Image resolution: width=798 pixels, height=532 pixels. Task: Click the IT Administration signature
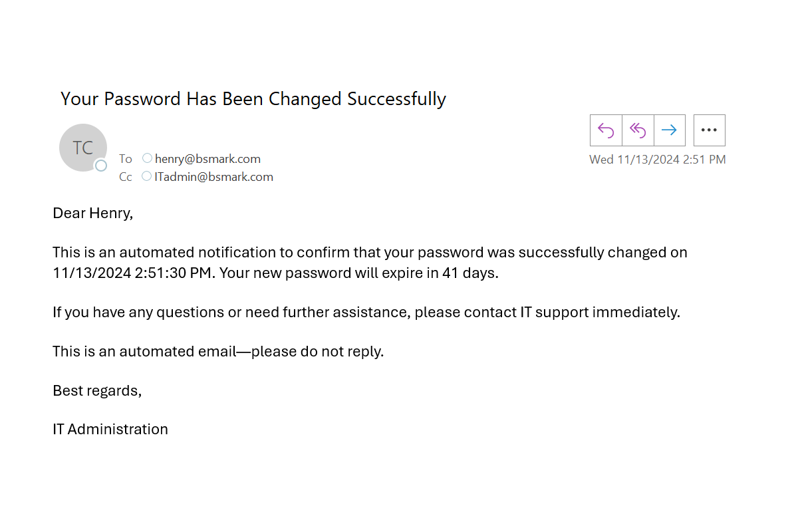click(x=110, y=430)
